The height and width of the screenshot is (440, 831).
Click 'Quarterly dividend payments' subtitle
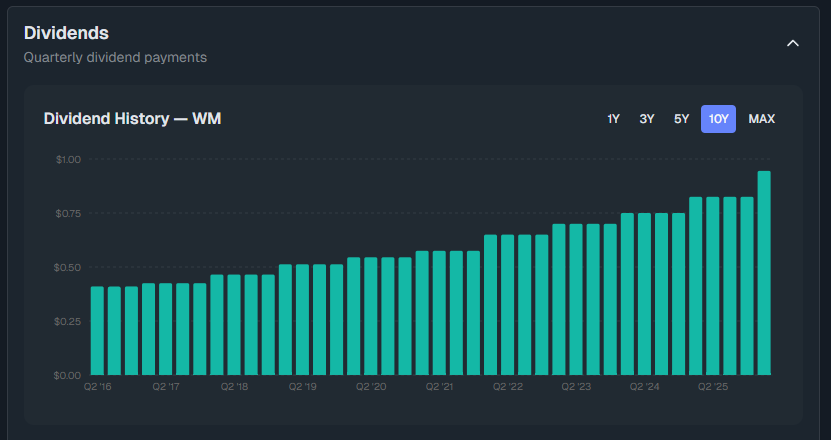115,57
